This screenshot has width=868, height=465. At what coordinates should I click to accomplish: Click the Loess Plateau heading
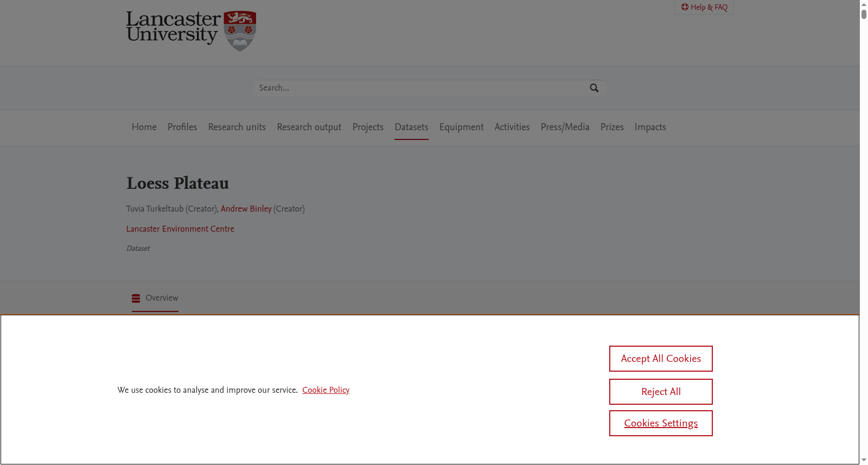point(178,183)
